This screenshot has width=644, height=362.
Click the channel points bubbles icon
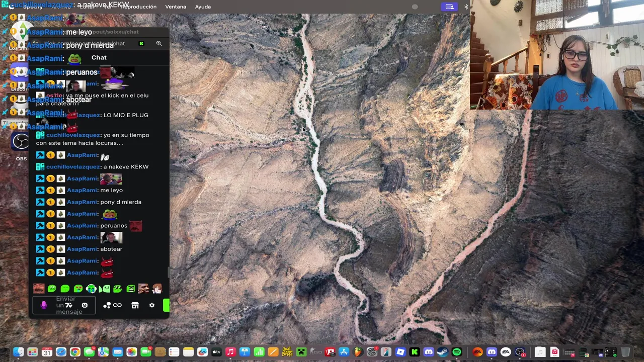tap(107, 305)
